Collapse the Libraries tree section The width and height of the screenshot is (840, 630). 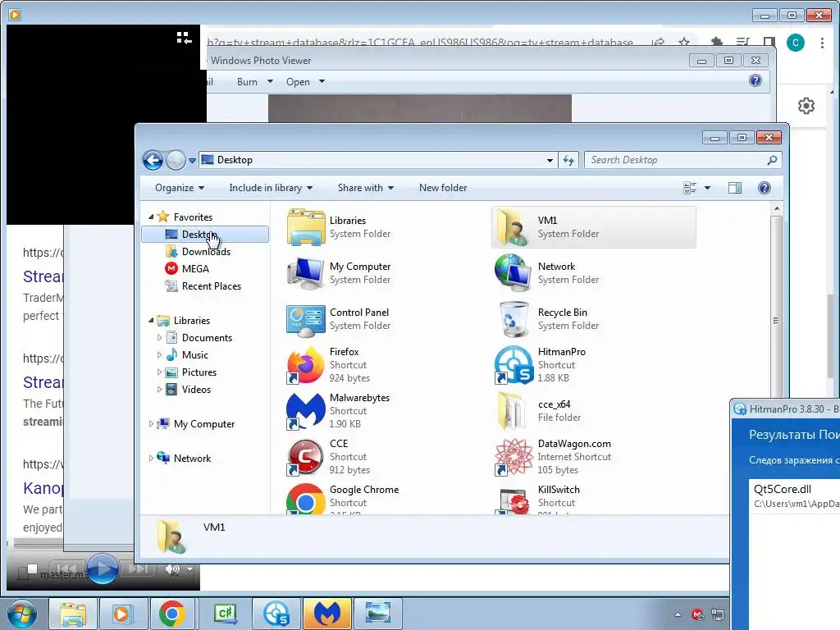click(x=151, y=321)
